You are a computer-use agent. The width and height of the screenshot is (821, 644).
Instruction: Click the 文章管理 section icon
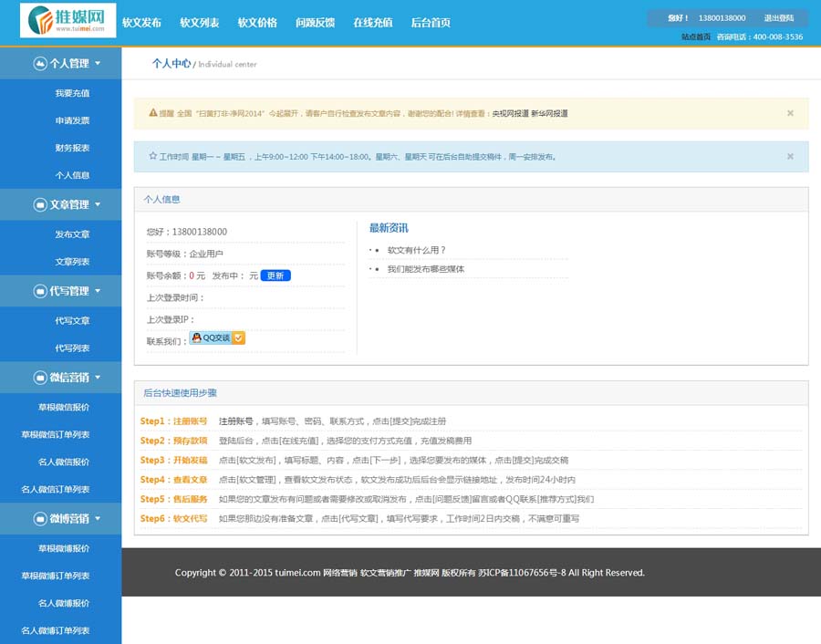[x=40, y=205]
